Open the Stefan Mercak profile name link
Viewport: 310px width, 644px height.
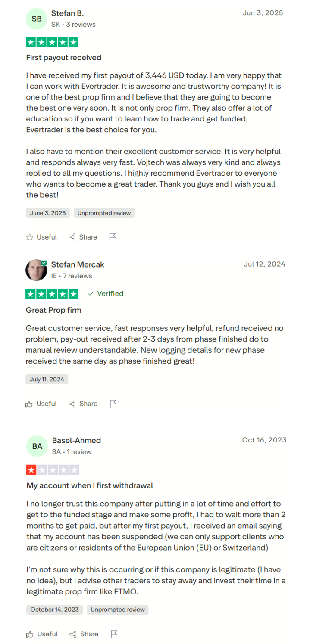tap(78, 264)
